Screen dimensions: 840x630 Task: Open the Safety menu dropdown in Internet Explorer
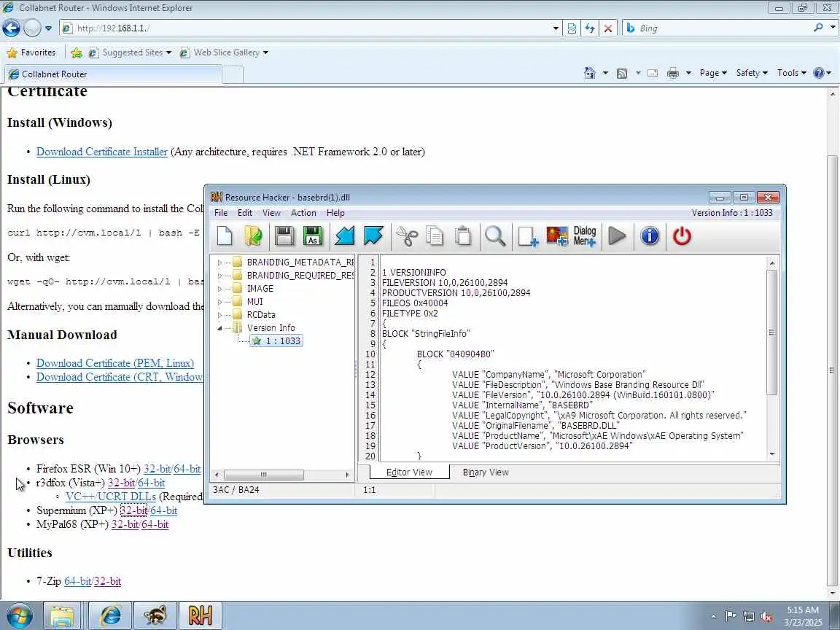[752, 73]
